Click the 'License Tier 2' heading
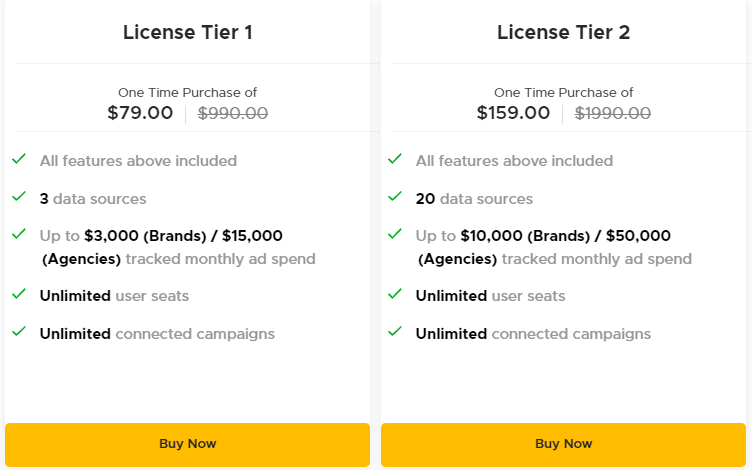The width and height of the screenshot is (752, 470). (563, 32)
